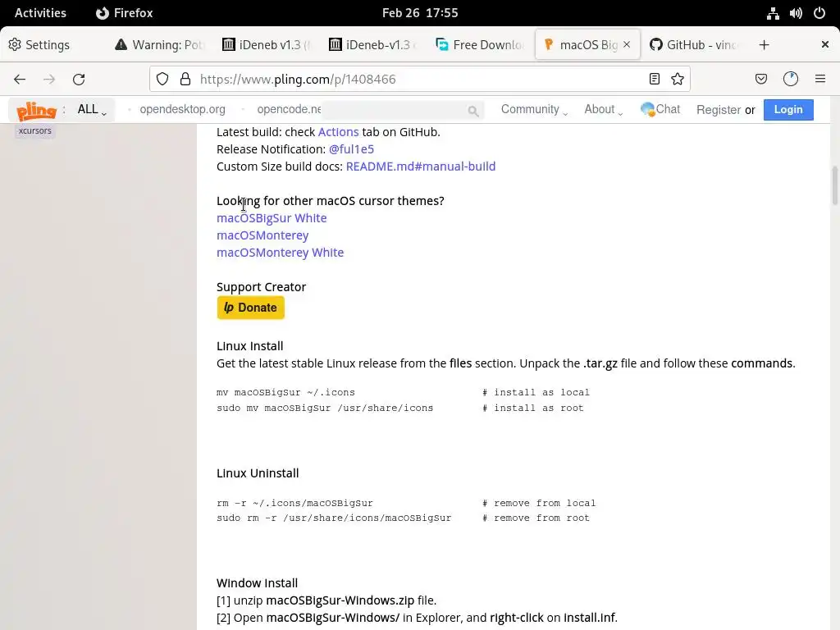Switch to the Settings tab
This screenshot has width=840, height=630.
point(52,45)
